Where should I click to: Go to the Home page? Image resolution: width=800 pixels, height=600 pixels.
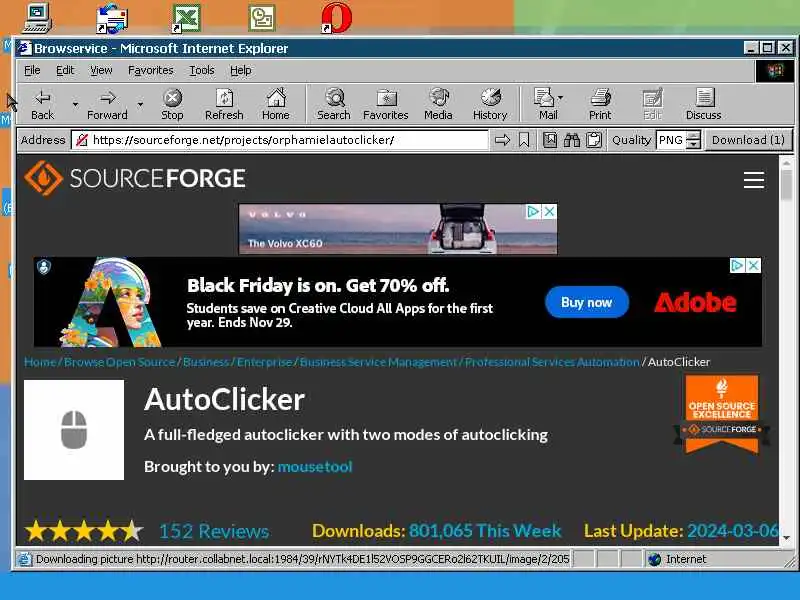[276, 105]
